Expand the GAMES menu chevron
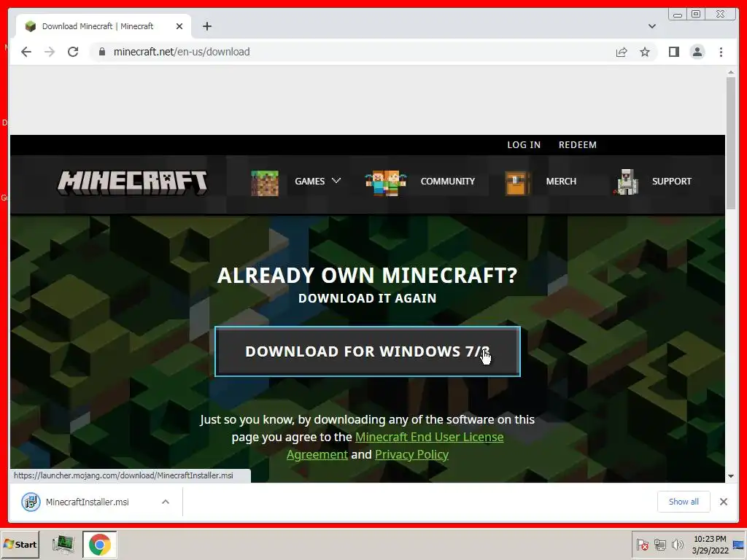Image resolution: width=747 pixels, height=560 pixels. pyautogui.click(x=336, y=181)
